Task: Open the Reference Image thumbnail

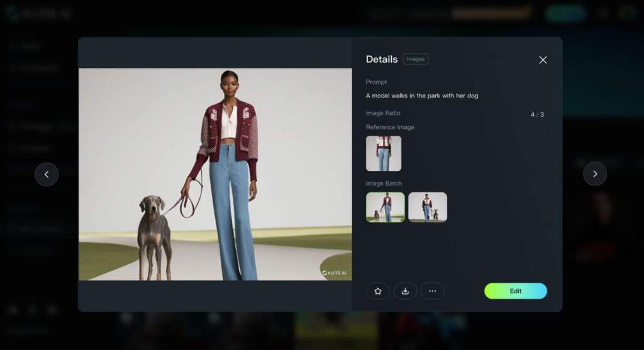Action: point(384,153)
